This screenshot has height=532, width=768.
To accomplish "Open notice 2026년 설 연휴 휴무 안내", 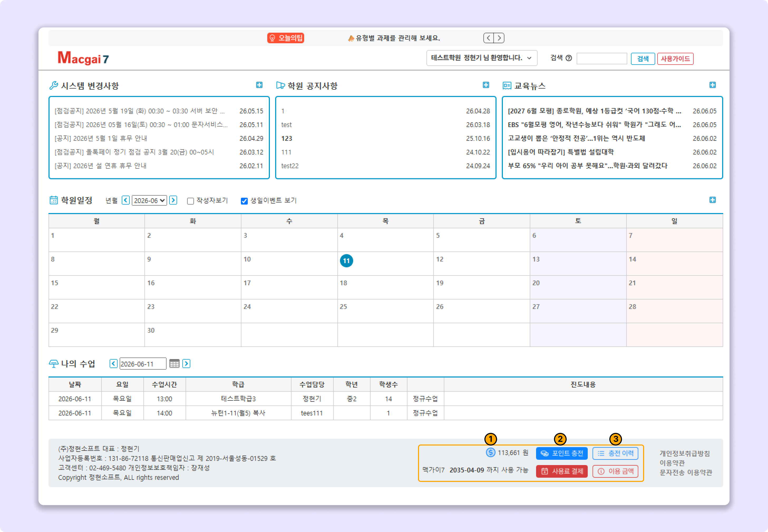I will pyautogui.click(x=100, y=166).
